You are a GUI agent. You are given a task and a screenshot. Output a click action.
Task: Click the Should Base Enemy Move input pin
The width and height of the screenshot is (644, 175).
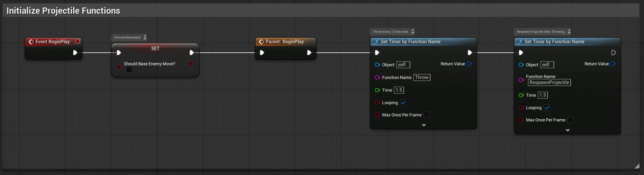click(x=119, y=67)
